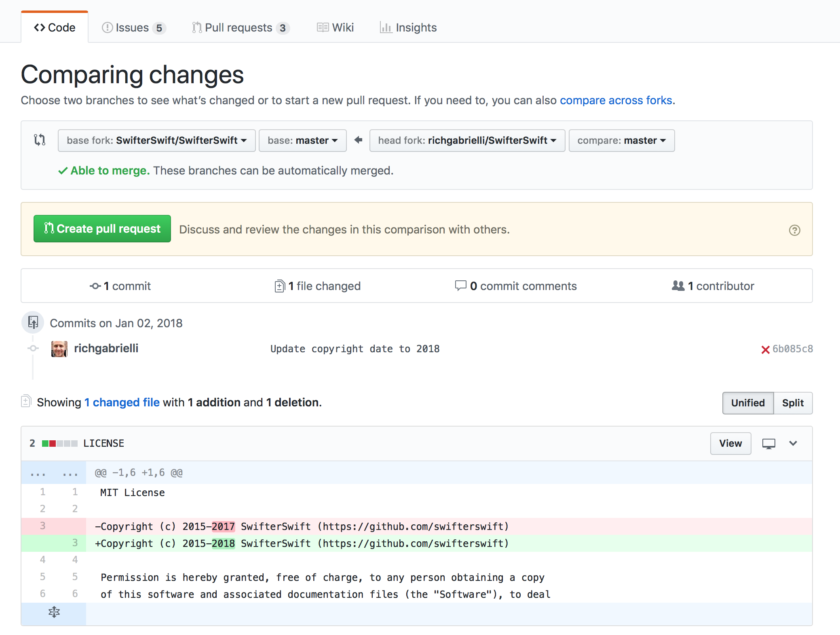Click the failed status red X icon
Image resolution: width=840 pixels, height=635 pixels.
coord(765,349)
